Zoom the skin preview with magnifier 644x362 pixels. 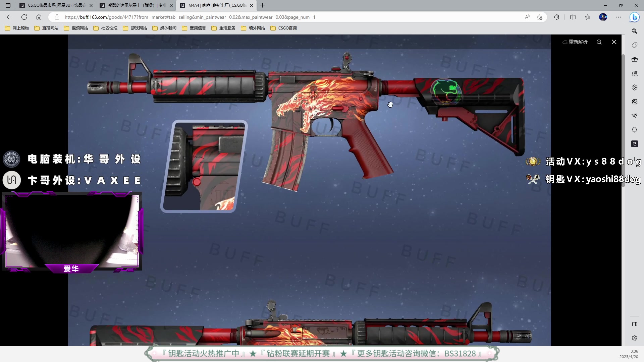click(x=599, y=42)
